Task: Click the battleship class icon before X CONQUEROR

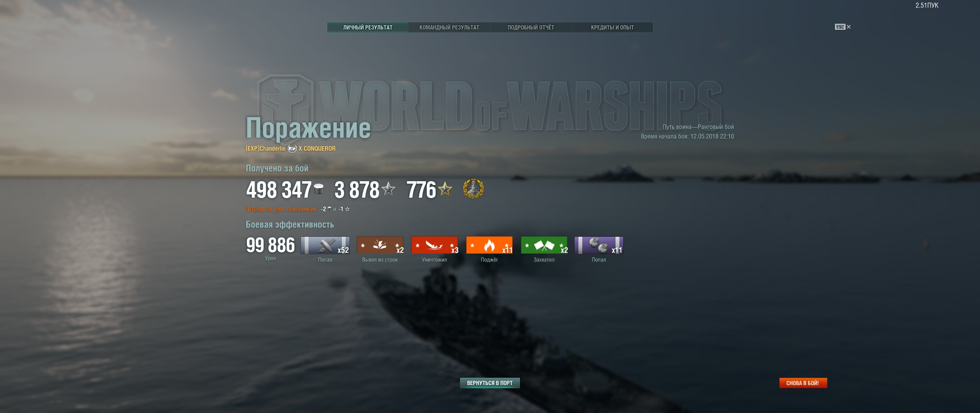Action: tap(292, 148)
